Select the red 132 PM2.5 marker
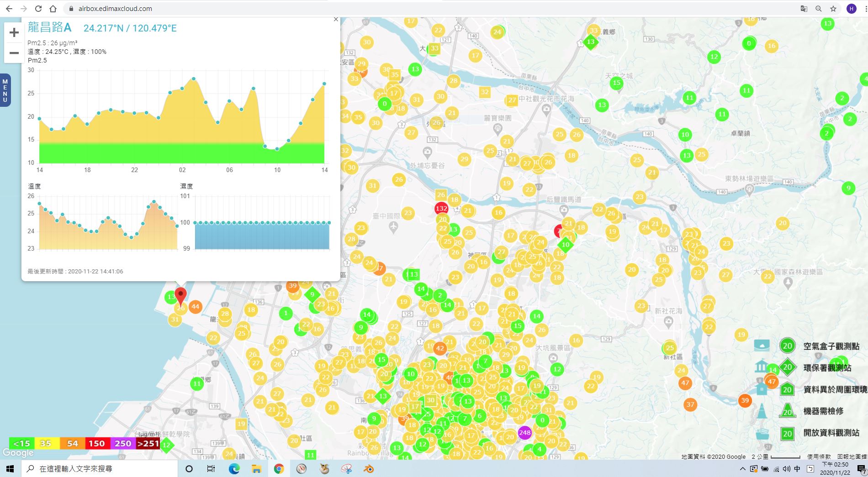The width and height of the screenshot is (868, 477). click(441, 208)
